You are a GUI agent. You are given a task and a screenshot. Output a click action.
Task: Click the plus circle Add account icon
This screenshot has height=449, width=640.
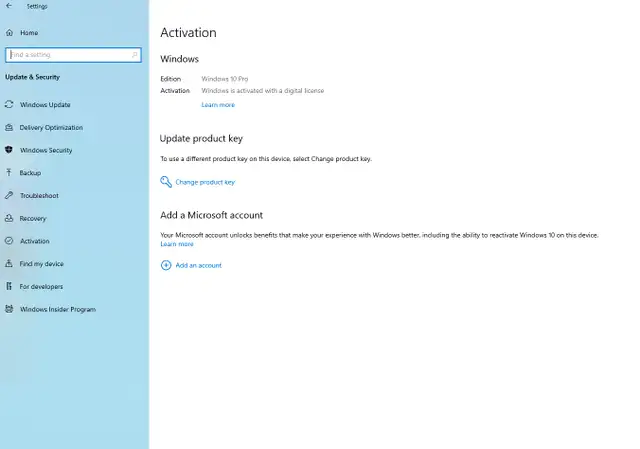click(166, 265)
